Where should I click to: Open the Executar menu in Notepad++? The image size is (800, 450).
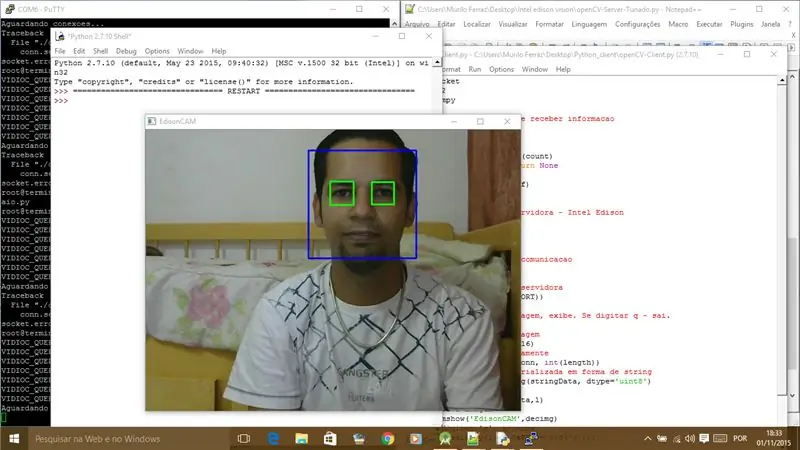tap(709, 24)
